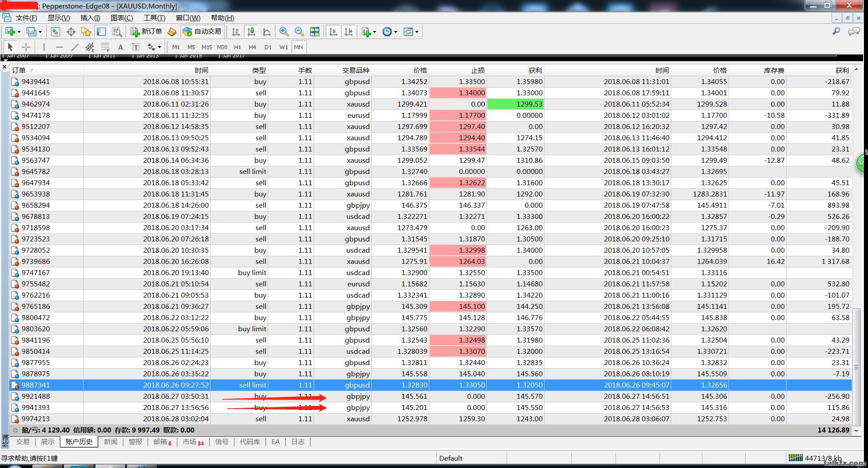This screenshot has width=868, height=468.
Task: Toggle the Navigator folder-star icon
Action: coord(86,31)
